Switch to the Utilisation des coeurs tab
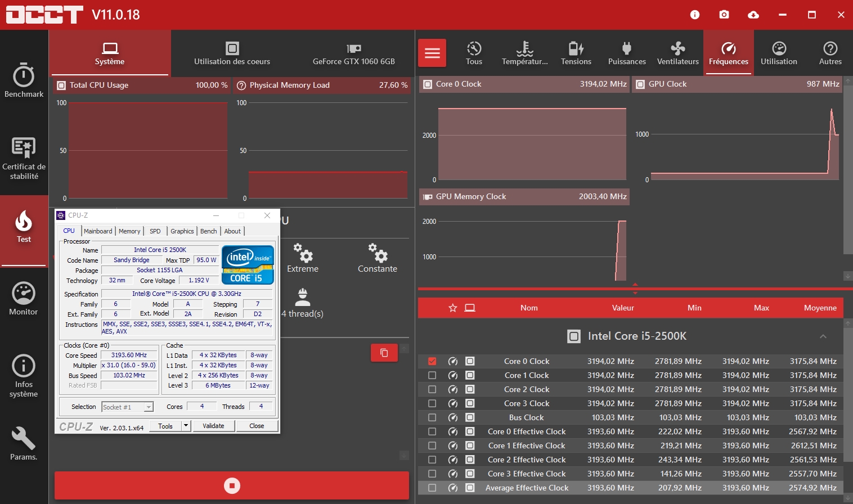853x504 pixels. (x=232, y=53)
